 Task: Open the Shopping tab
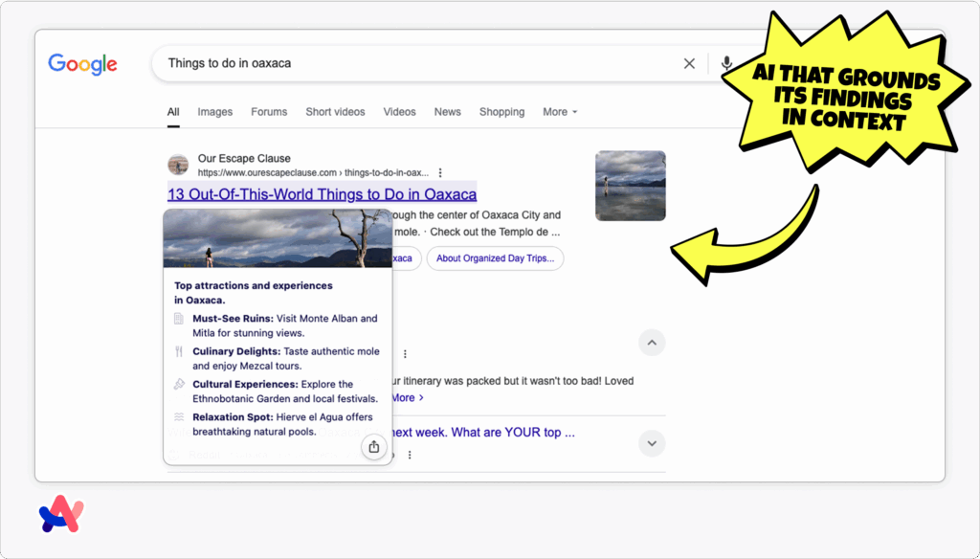(501, 112)
